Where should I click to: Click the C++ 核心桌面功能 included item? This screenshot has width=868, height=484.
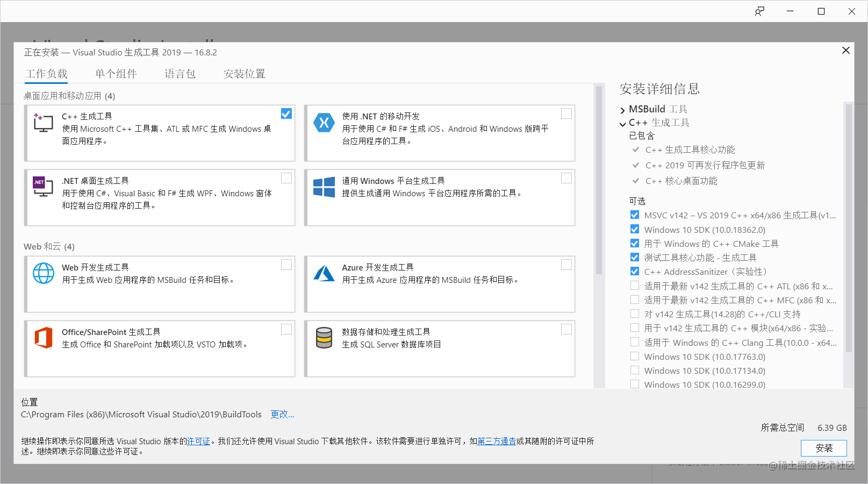coord(682,181)
